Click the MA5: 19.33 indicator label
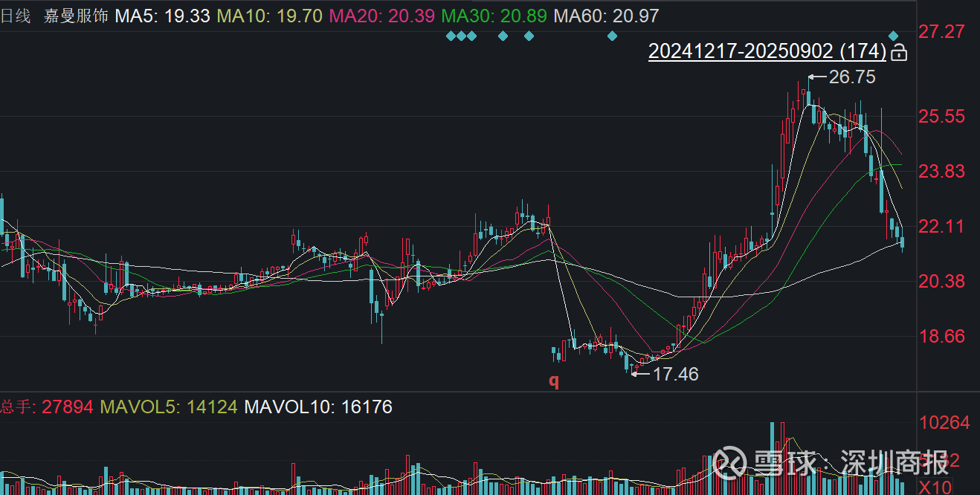 pyautogui.click(x=162, y=16)
